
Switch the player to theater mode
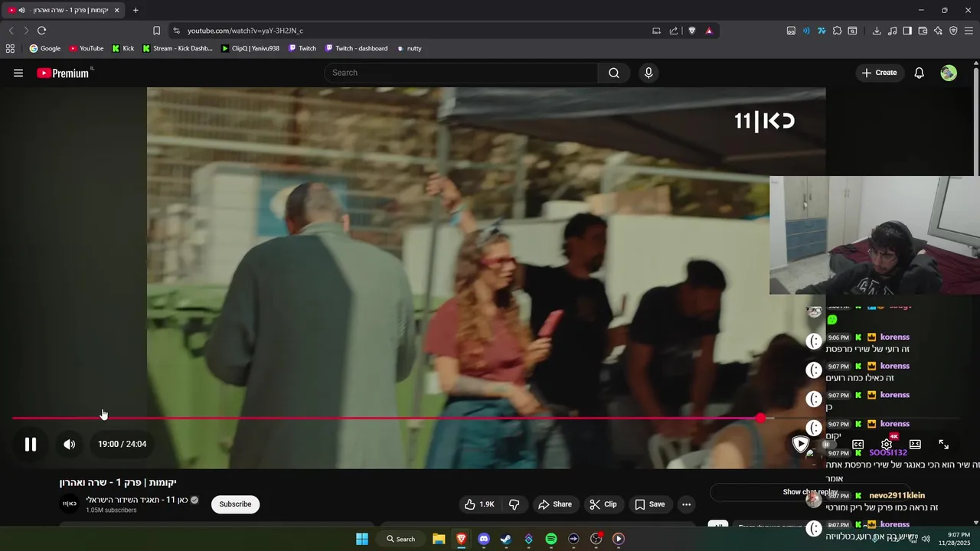(915, 444)
